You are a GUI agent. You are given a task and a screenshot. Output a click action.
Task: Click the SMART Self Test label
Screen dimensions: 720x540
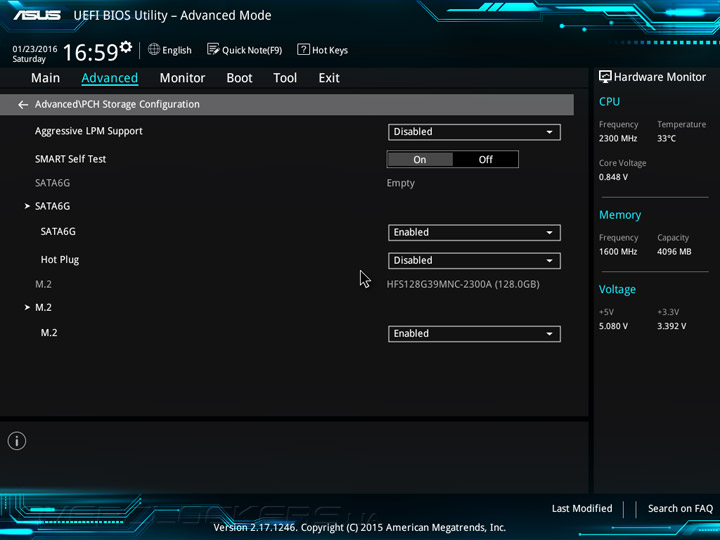(70, 159)
